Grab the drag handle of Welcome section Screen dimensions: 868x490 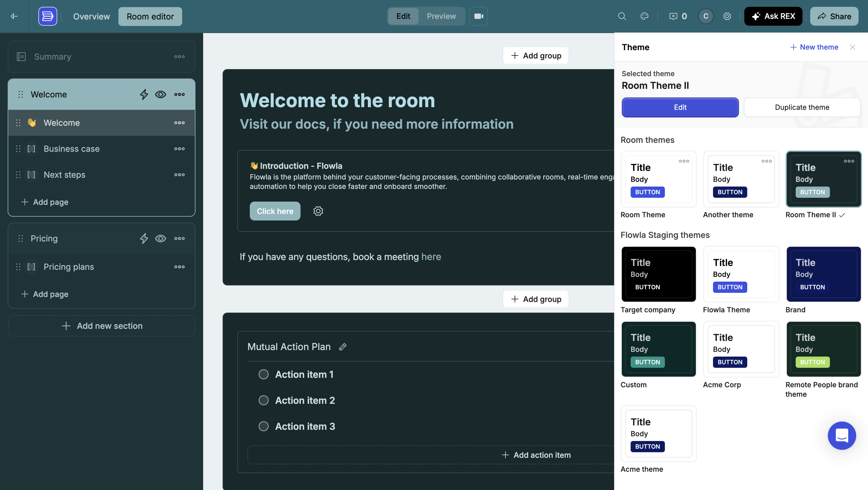(21, 94)
